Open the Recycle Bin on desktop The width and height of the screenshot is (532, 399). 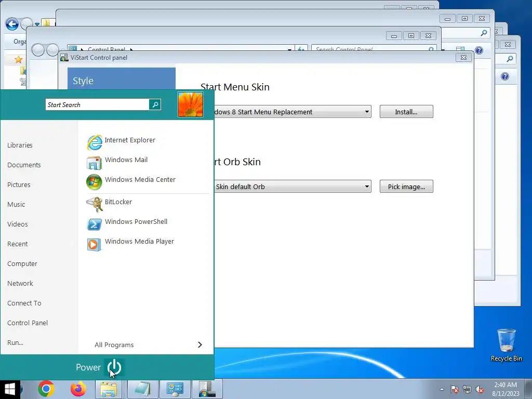pyautogui.click(x=506, y=345)
